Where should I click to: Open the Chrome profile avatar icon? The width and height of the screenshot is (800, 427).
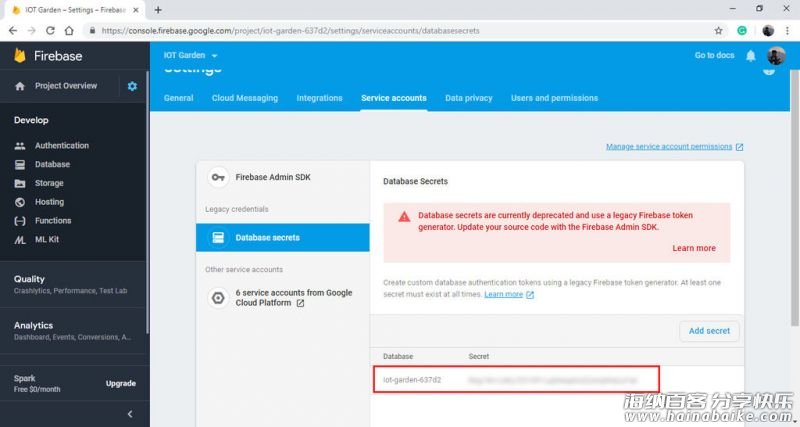[x=768, y=31]
